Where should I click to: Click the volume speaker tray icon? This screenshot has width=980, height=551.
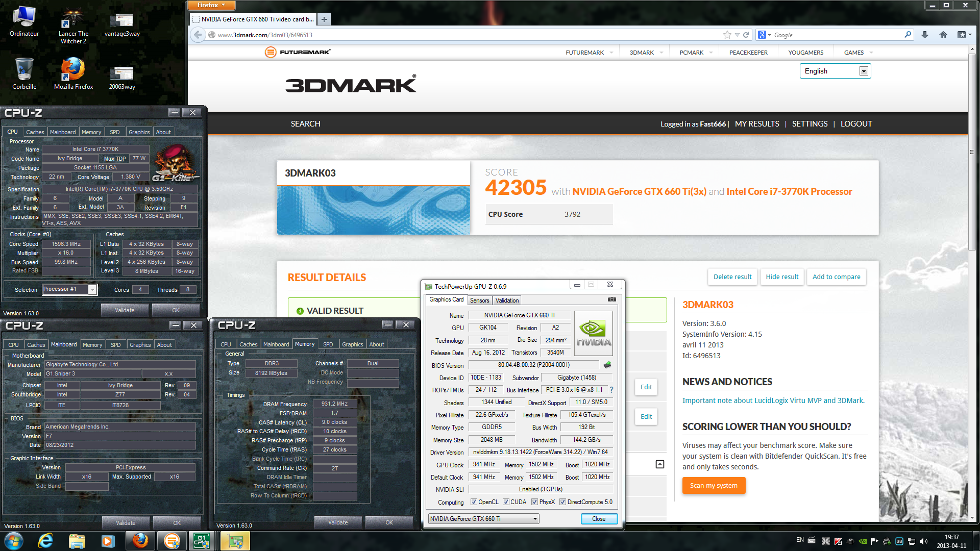click(x=924, y=541)
